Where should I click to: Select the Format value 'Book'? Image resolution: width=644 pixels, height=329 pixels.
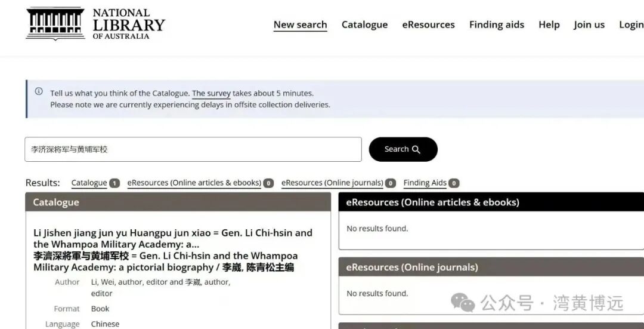pos(100,309)
